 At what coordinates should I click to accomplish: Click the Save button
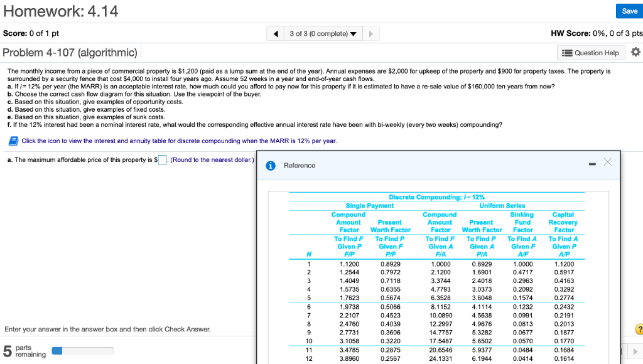629,11
